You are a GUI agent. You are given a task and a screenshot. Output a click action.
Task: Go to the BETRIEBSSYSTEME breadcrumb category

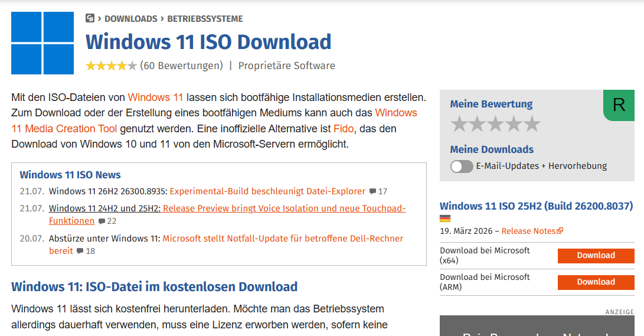[x=205, y=19]
